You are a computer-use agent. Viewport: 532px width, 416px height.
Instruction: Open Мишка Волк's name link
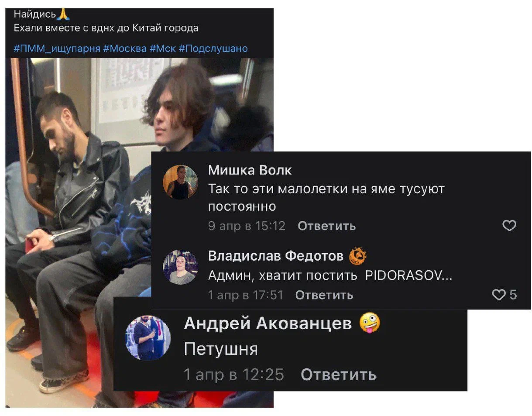coord(250,170)
